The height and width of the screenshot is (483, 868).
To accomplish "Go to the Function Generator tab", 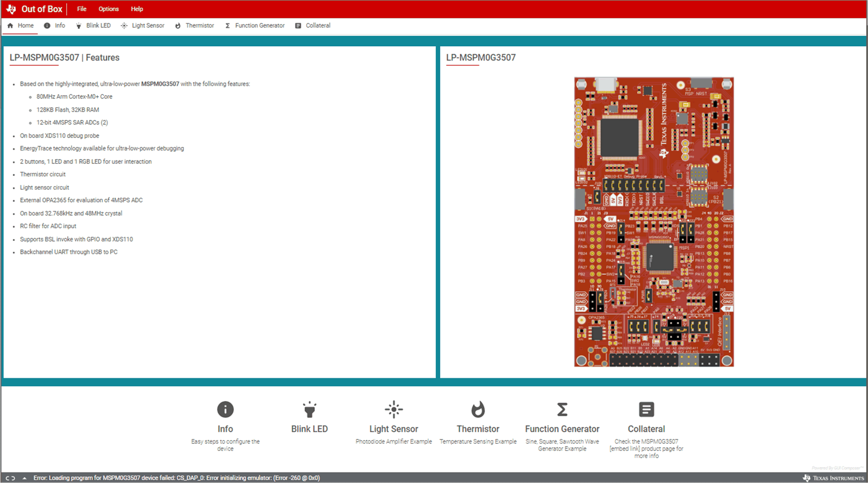I will coord(255,25).
